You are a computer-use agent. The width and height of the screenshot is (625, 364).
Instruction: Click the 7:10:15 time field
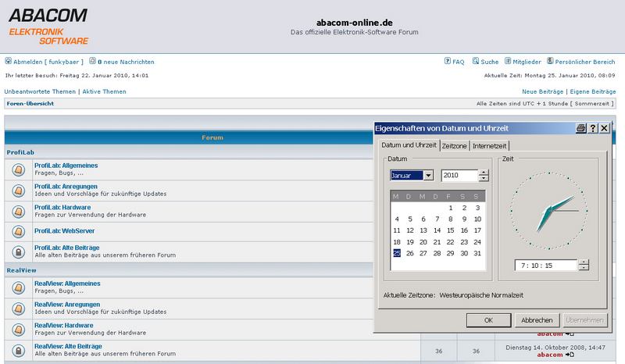pyautogui.click(x=546, y=265)
